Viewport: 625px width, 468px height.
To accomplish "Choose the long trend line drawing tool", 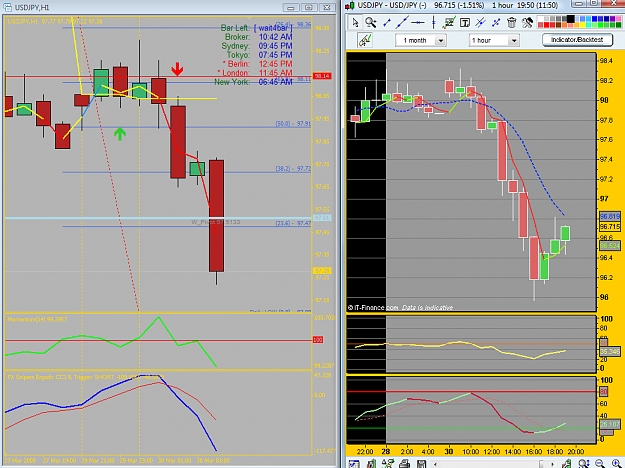I will pos(402,23).
